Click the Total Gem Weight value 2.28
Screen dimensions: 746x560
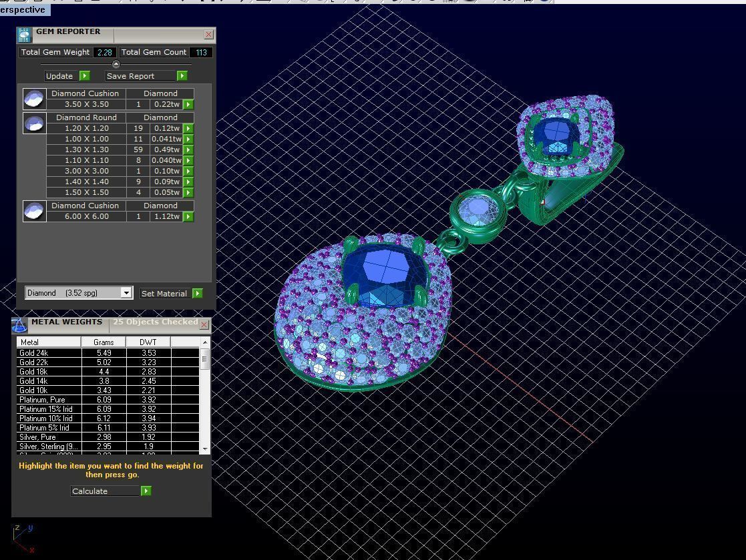[x=105, y=52]
